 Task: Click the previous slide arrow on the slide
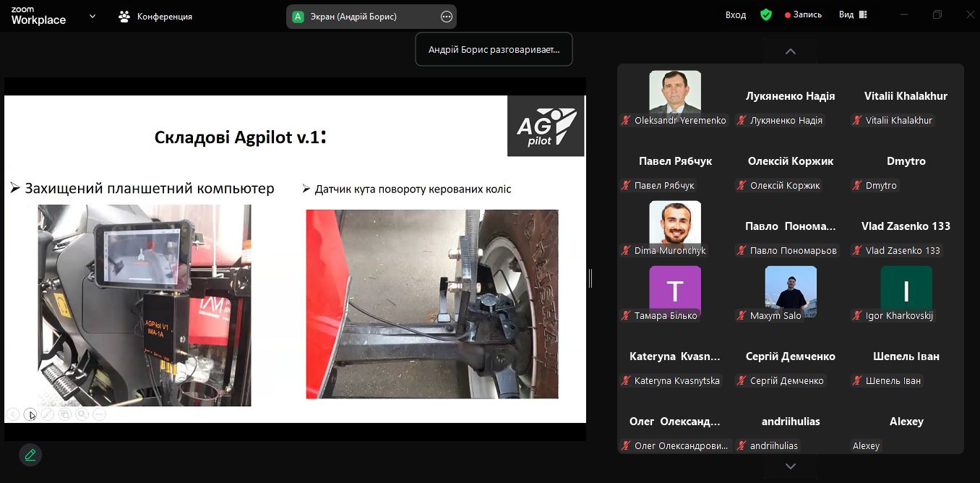coord(12,414)
